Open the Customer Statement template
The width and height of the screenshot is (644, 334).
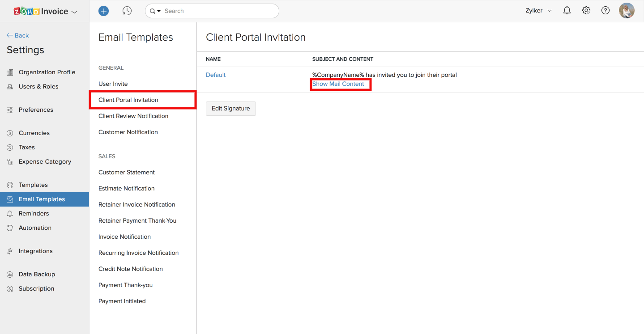127,172
